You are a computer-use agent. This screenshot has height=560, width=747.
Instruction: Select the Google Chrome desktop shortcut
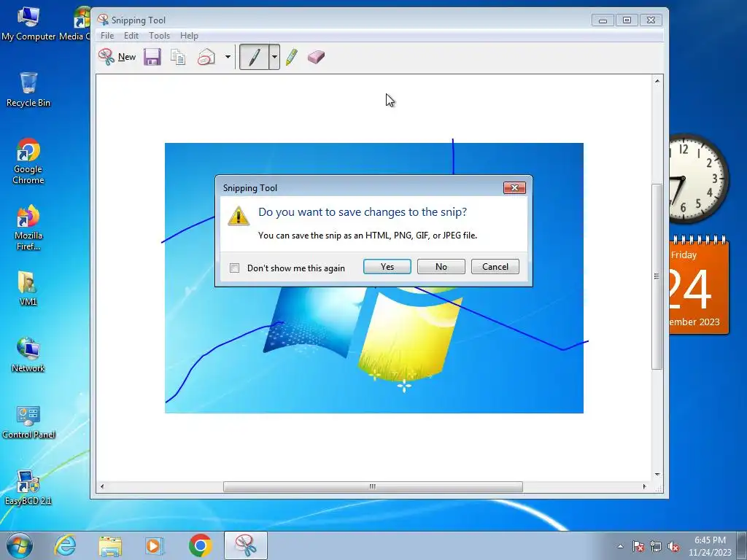click(28, 161)
